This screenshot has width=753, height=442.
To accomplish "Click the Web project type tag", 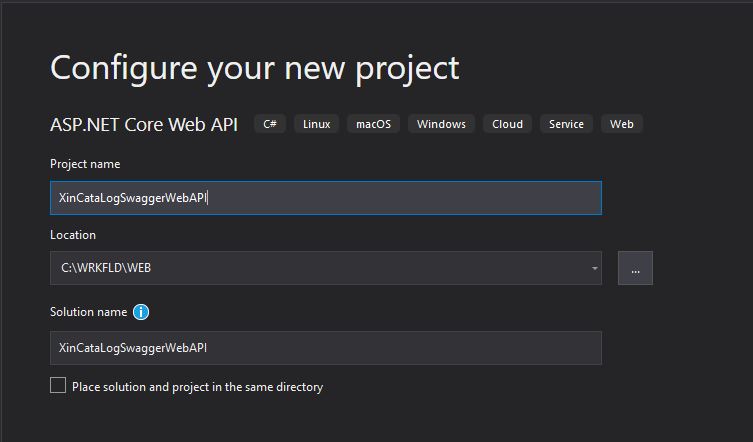I will (621, 124).
